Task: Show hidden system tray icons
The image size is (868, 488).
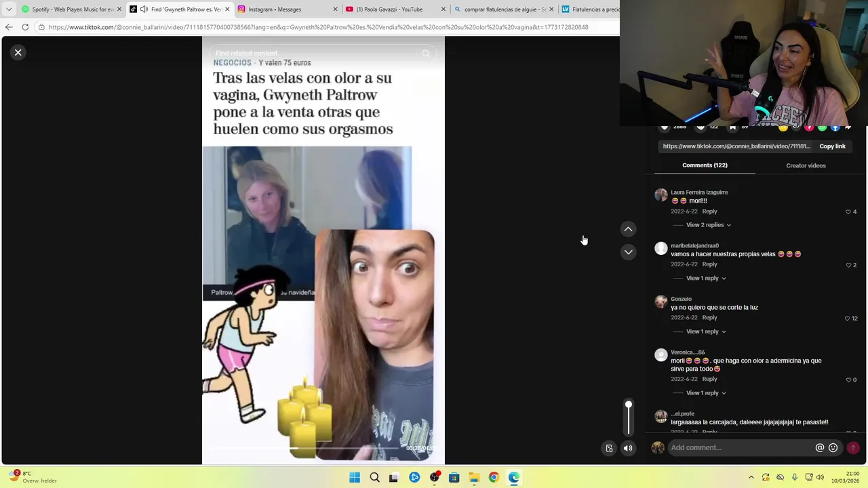Action: tap(751, 477)
